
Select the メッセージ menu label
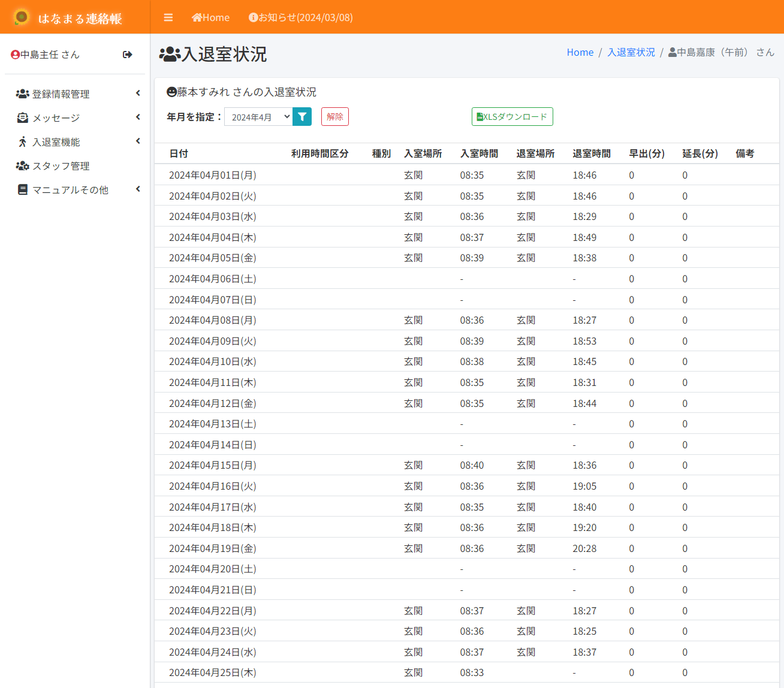56,118
